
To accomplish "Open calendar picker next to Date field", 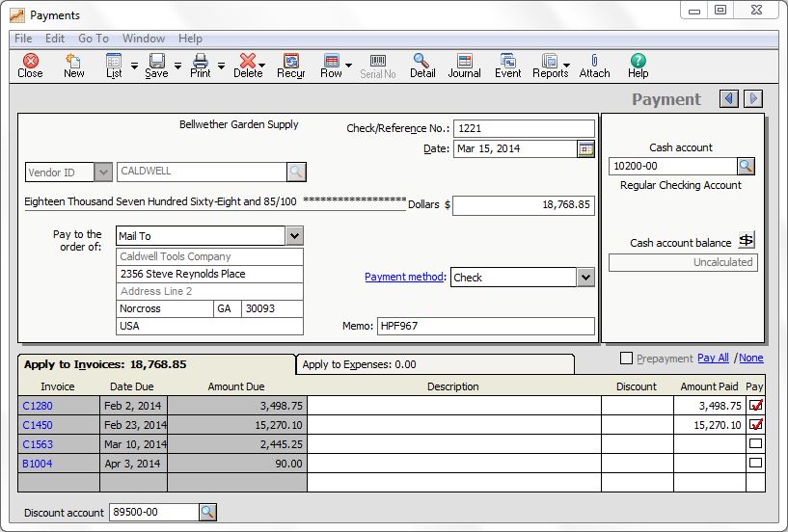I will (x=585, y=148).
